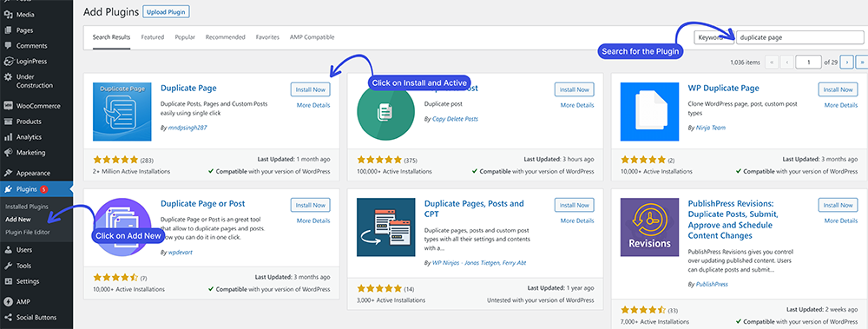The image size is (868, 329).
Task: Open More Details for Duplicate Page
Action: pyautogui.click(x=313, y=105)
